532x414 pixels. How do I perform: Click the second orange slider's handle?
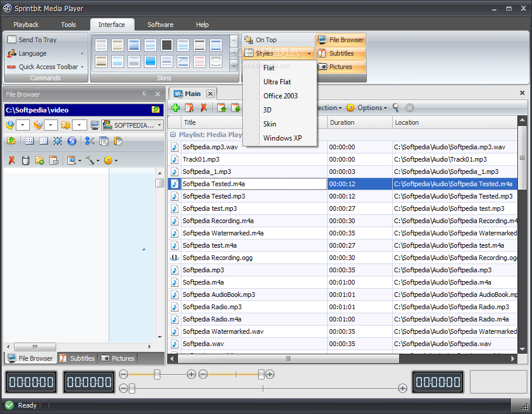261,374
